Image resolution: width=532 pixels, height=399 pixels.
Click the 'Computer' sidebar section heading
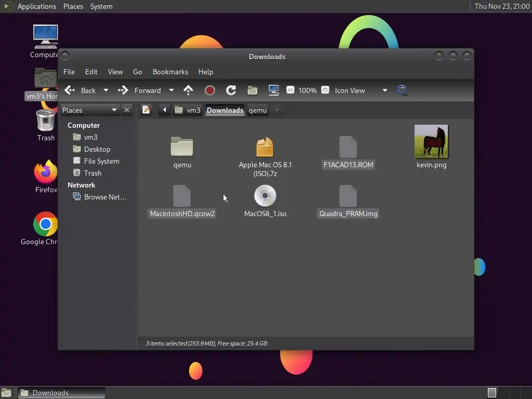pyautogui.click(x=84, y=125)
